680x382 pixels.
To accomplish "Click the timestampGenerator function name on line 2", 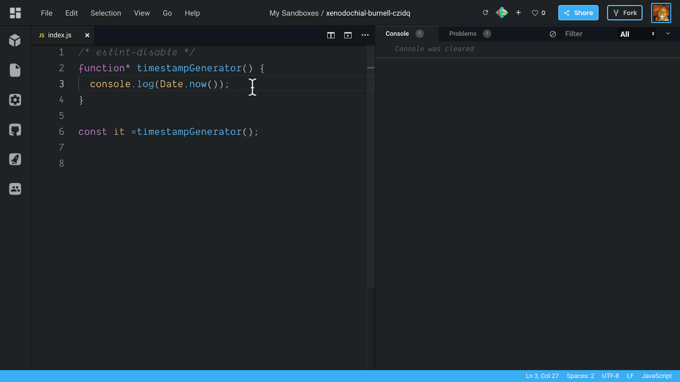I will (189, 68).
